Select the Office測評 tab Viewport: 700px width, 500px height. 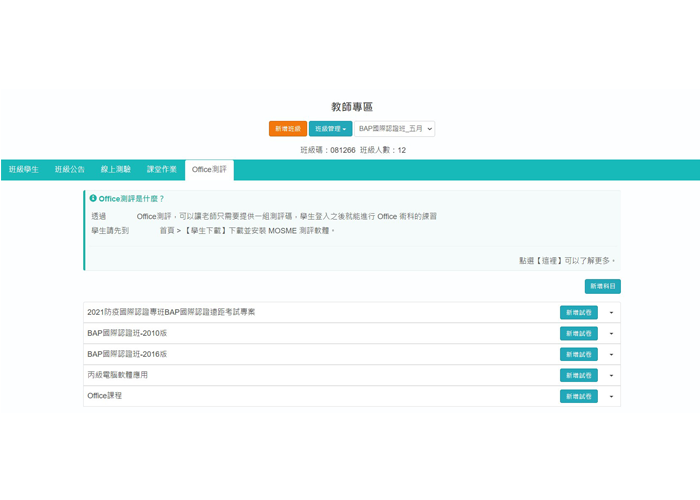click(209, 170)
